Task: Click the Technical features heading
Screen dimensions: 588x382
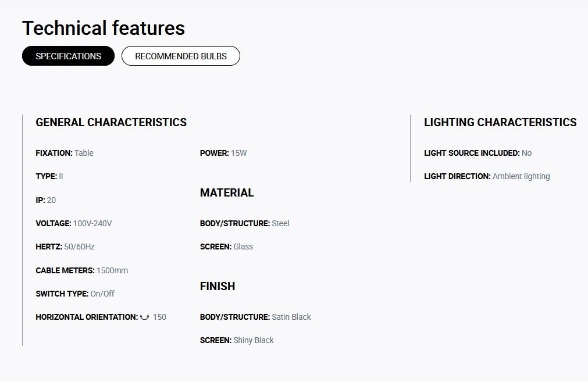Action: (x=104, y=28)
